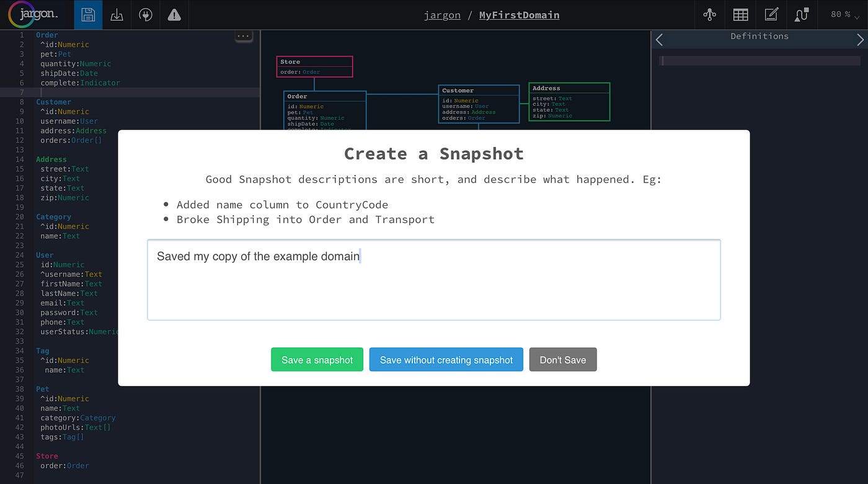Select the Address entity box in diagram

569,102
